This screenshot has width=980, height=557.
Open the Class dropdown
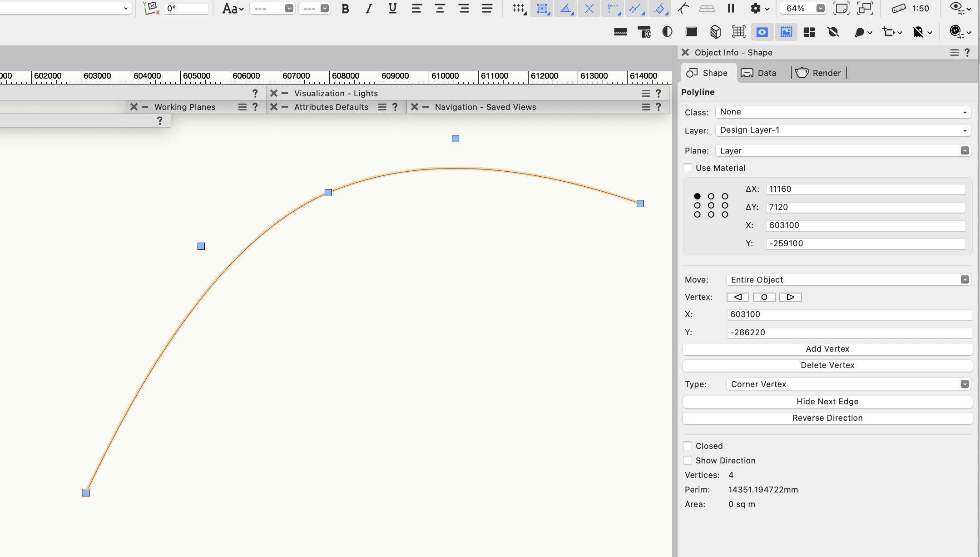(x=843, y=112)
